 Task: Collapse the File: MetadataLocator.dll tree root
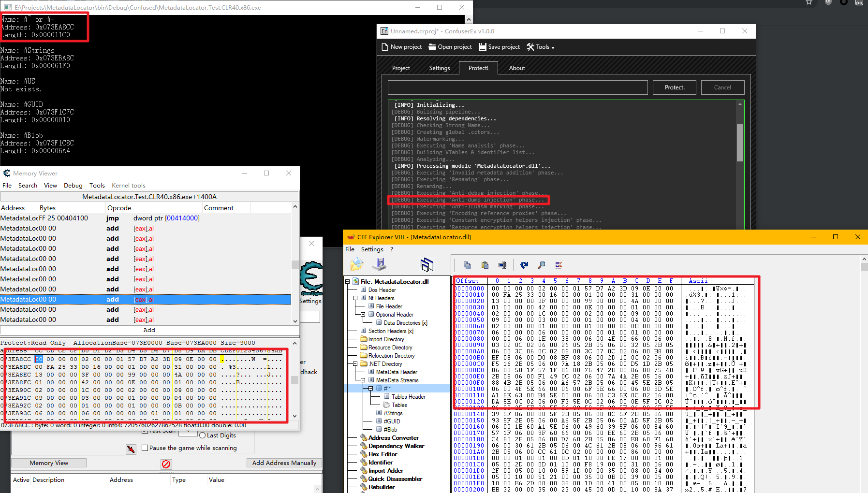click(347, 282)
